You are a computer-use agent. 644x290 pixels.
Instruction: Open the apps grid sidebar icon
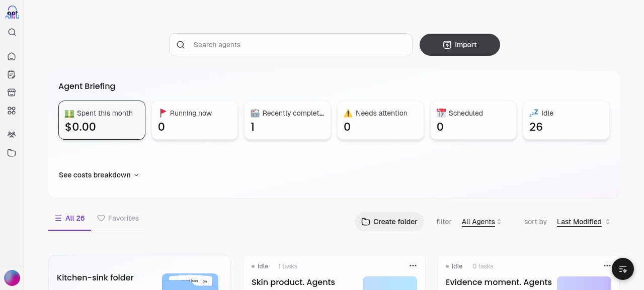click(12, 111)
